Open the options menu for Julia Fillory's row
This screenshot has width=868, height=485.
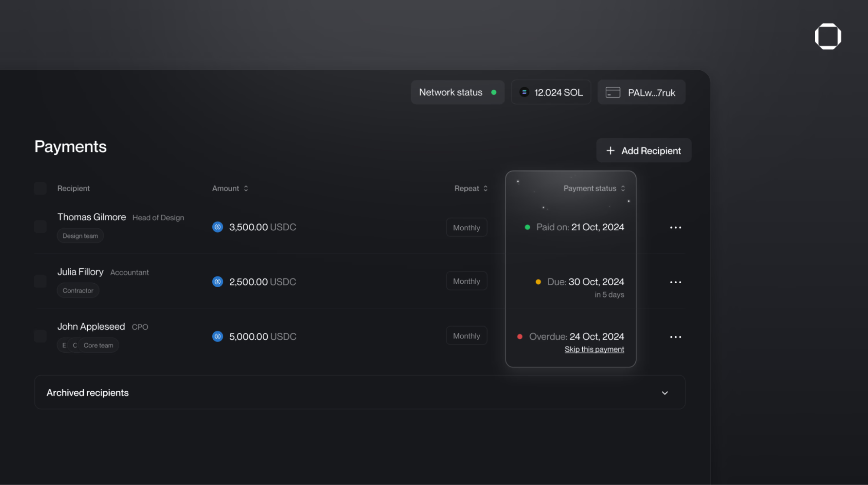pos(676,282)
